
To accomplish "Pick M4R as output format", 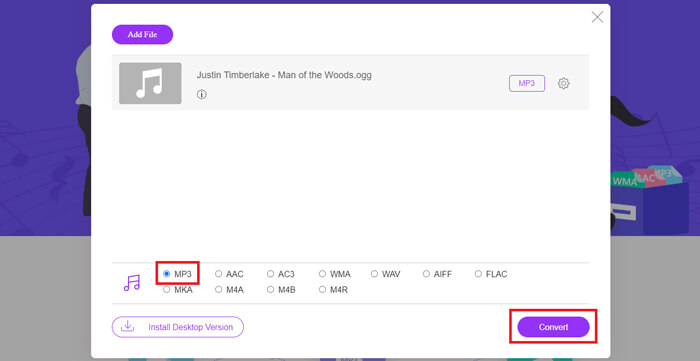I will [322, 290].
